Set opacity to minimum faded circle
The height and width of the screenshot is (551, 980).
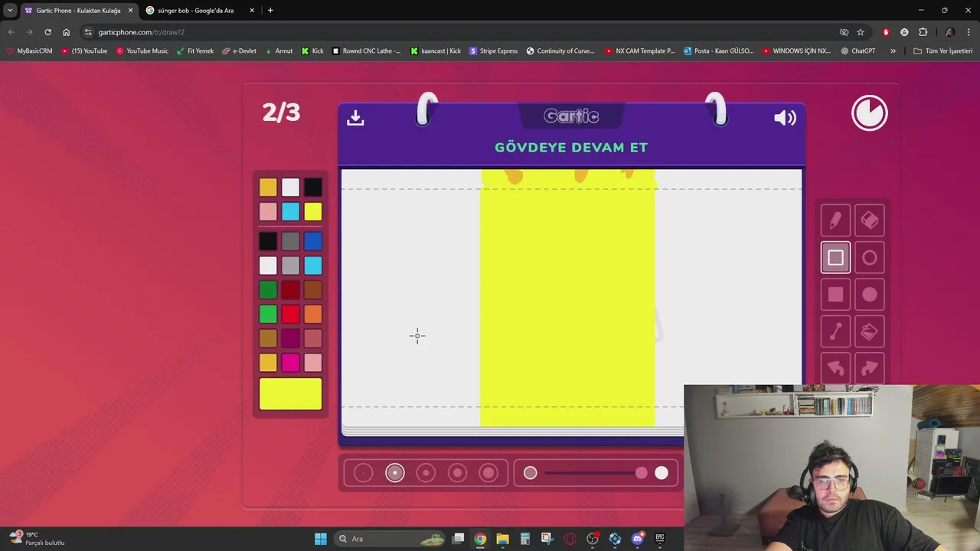[x=531, y=473]
